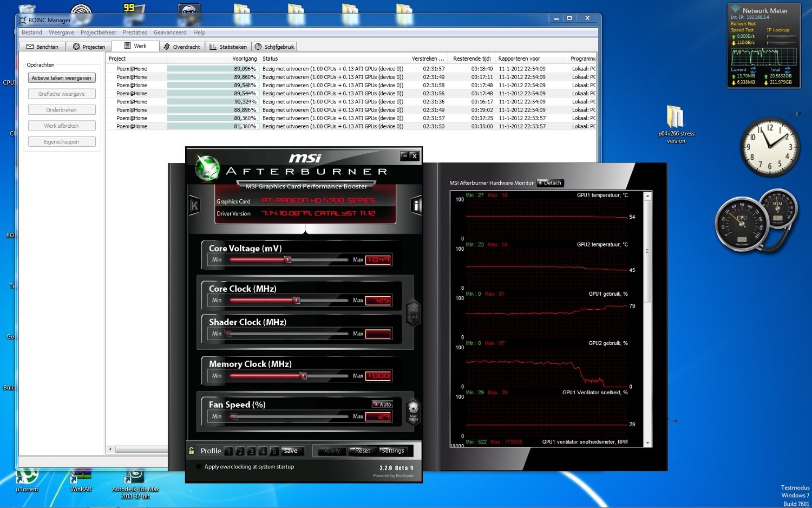Click the green MSI Afterburner logo orb
The image size is (812, 508).
207,168
